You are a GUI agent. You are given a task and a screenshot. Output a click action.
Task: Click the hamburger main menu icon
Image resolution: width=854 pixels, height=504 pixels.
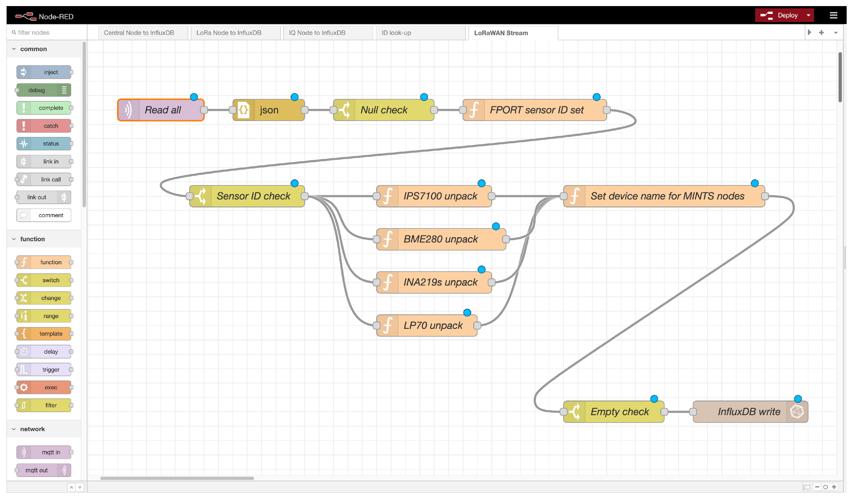click(x=833, y=15)
